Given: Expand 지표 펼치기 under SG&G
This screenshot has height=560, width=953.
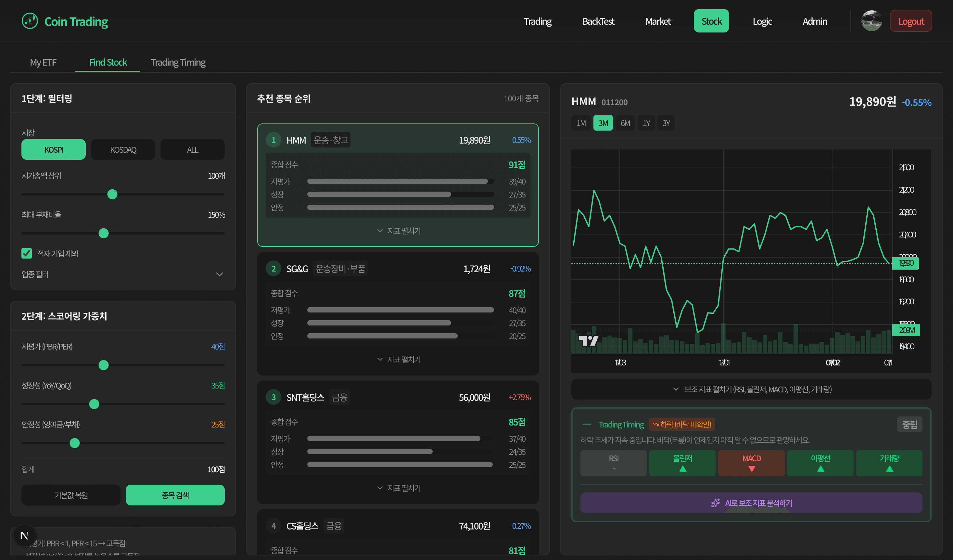Looking at the screenshot, I should (398, 359).
